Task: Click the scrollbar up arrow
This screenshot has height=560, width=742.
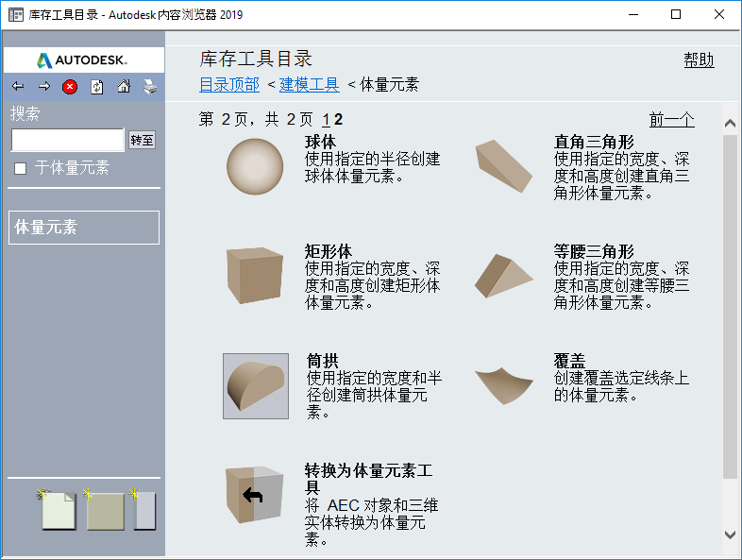Action: [x=730, y=124]
